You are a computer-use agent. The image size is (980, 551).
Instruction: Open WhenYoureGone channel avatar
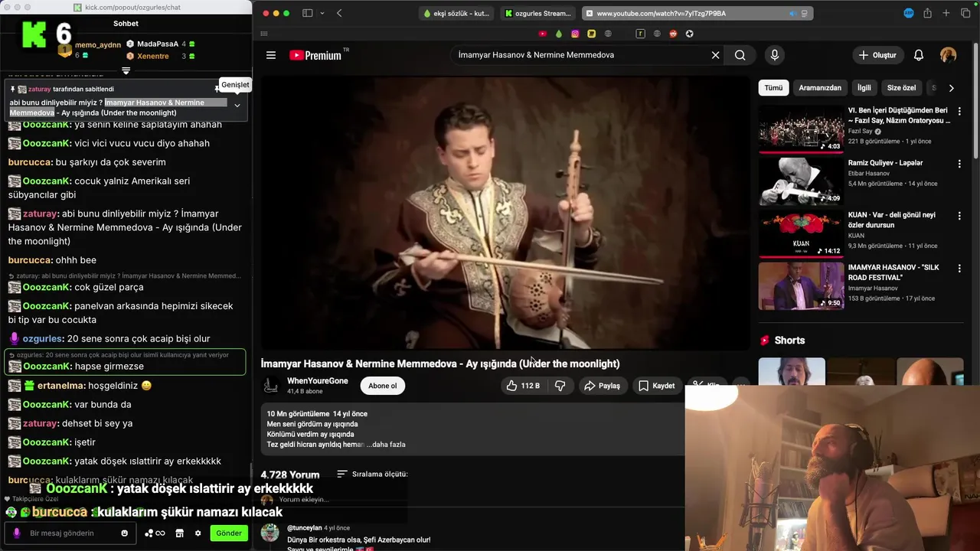coord(270,386)
